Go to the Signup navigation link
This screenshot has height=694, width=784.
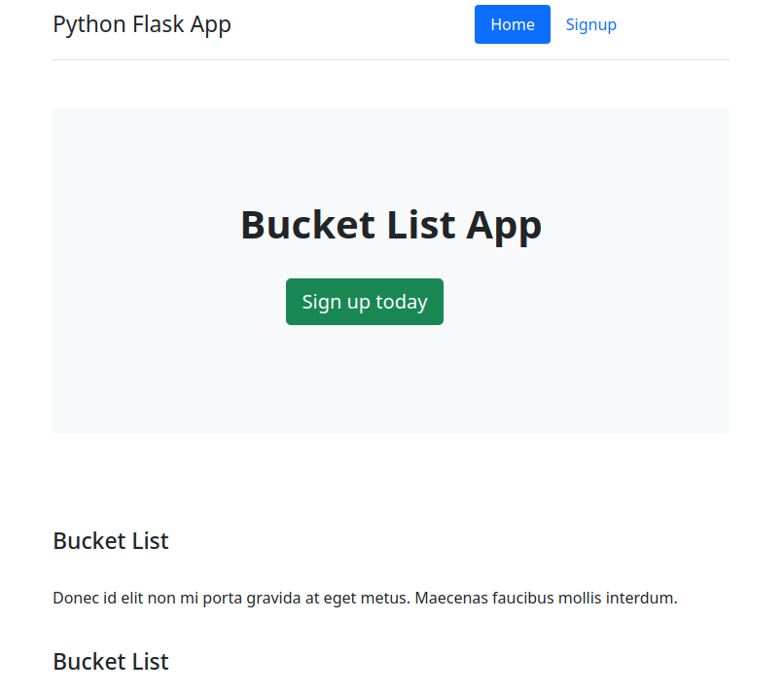(590, 24)
